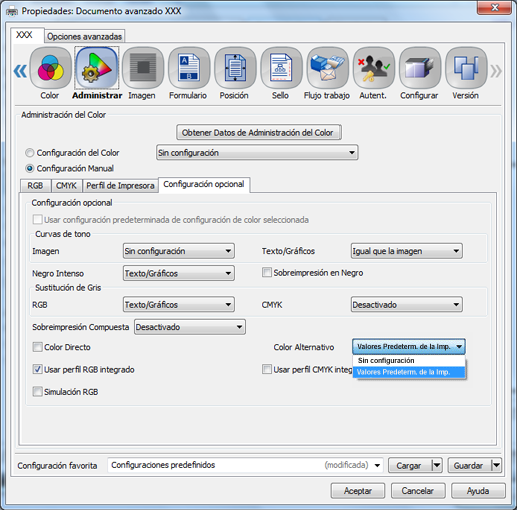Open the Configuración favorita dropdown
The height and width of the screenshot is (510, 517).
245,465
